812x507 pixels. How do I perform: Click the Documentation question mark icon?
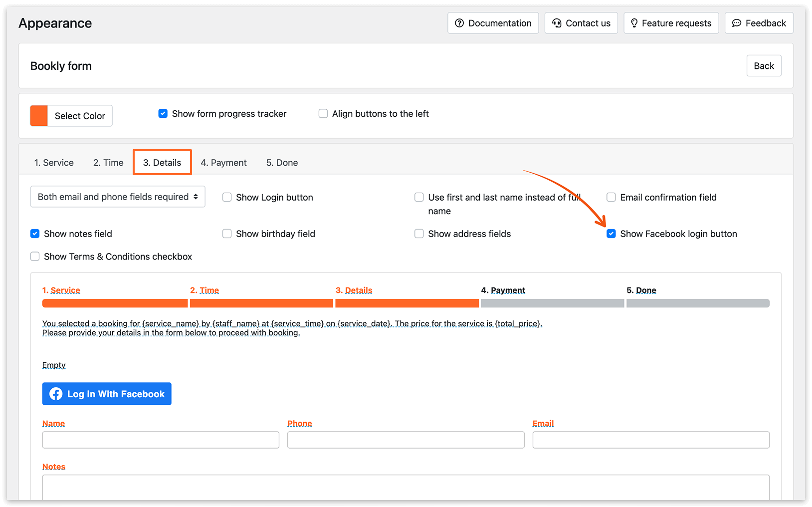pos(459,23)
